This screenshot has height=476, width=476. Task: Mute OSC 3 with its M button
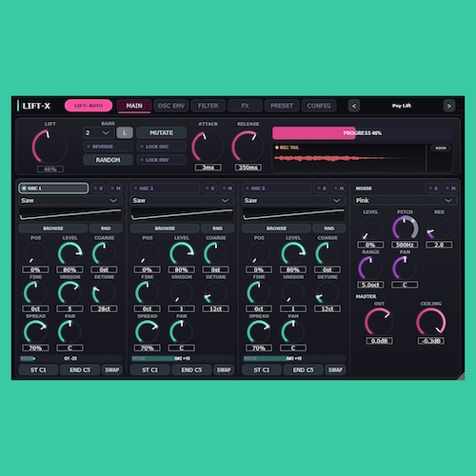pos(339,188)
